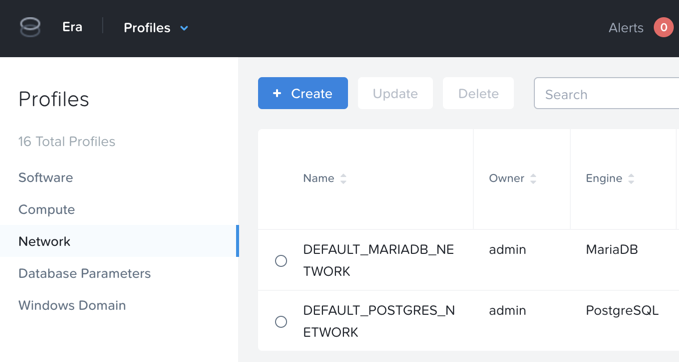679x362 pixels.
Task: Select the DEFAULT_POSTGRES_NETWORK radio button
Action: pos(281,322)
